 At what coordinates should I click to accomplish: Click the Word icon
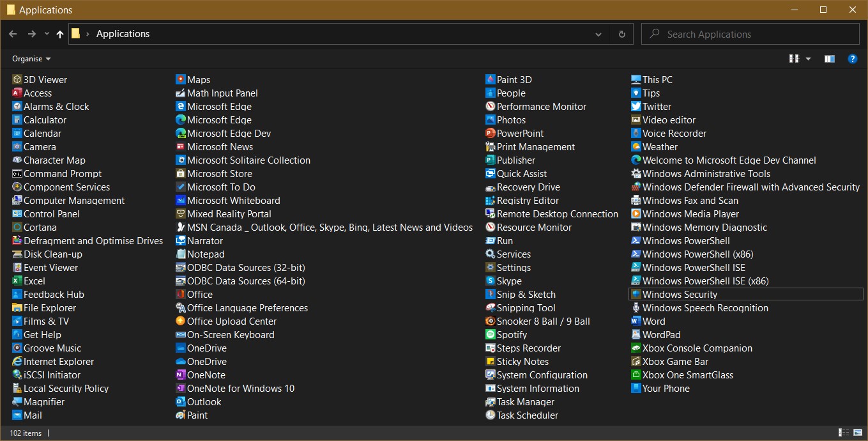(636, 321)
